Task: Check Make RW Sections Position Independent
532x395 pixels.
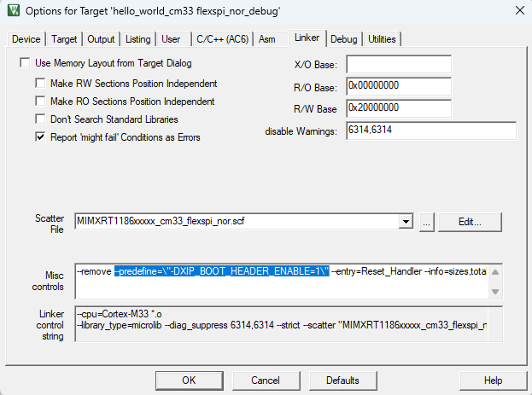Action: (x=40, y=84)
